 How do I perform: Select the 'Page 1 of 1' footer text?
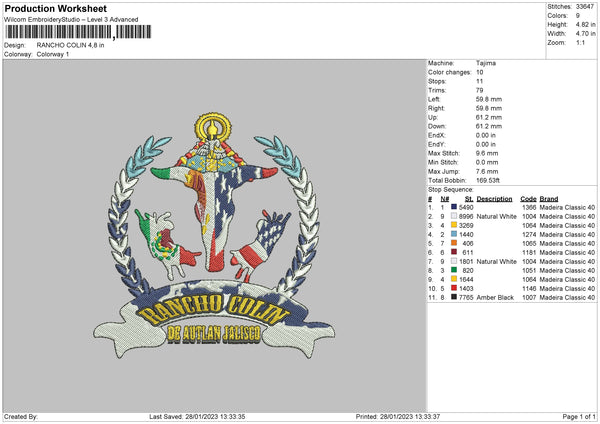click(x=579, y=416)
